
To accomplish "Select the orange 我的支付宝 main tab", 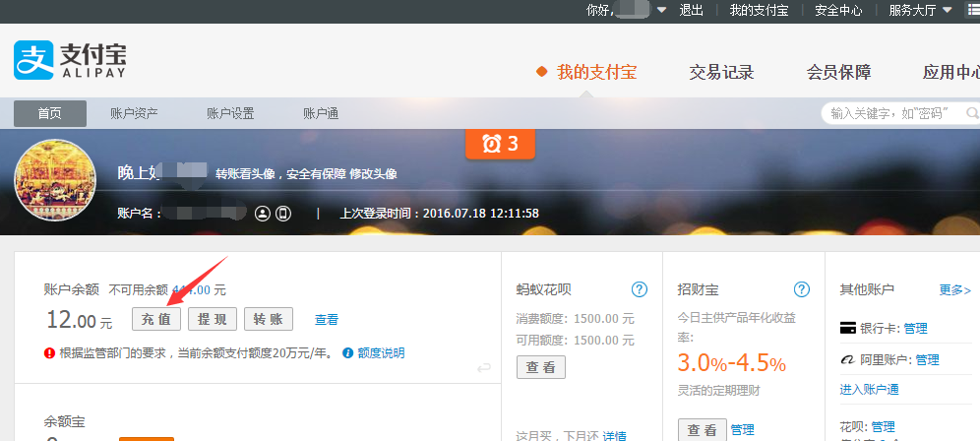I will [597, 72].
